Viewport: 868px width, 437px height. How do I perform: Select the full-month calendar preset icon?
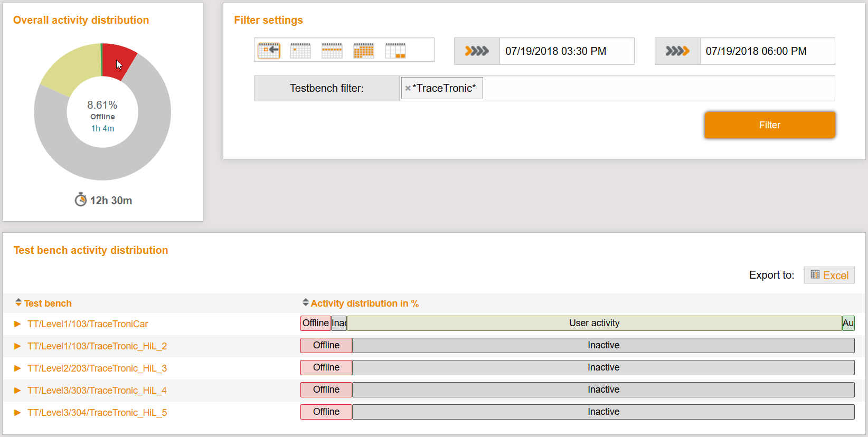coord(364,51)
